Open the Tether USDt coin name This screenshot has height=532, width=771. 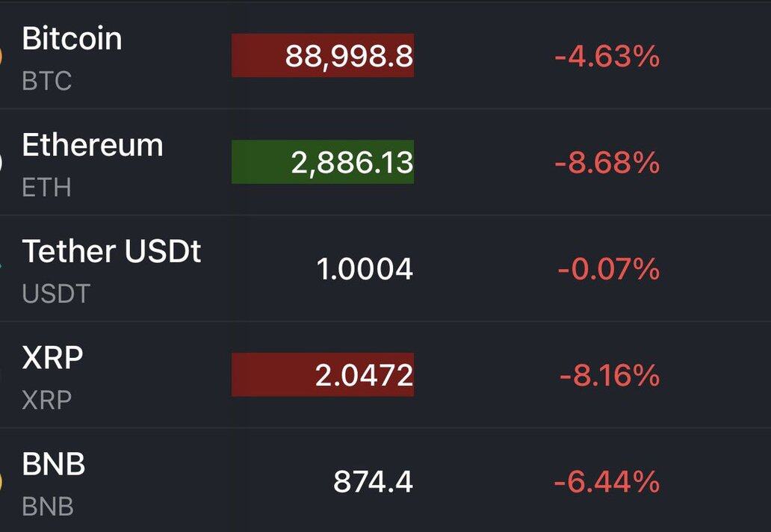pyautogui.click(x=111, y=252)
